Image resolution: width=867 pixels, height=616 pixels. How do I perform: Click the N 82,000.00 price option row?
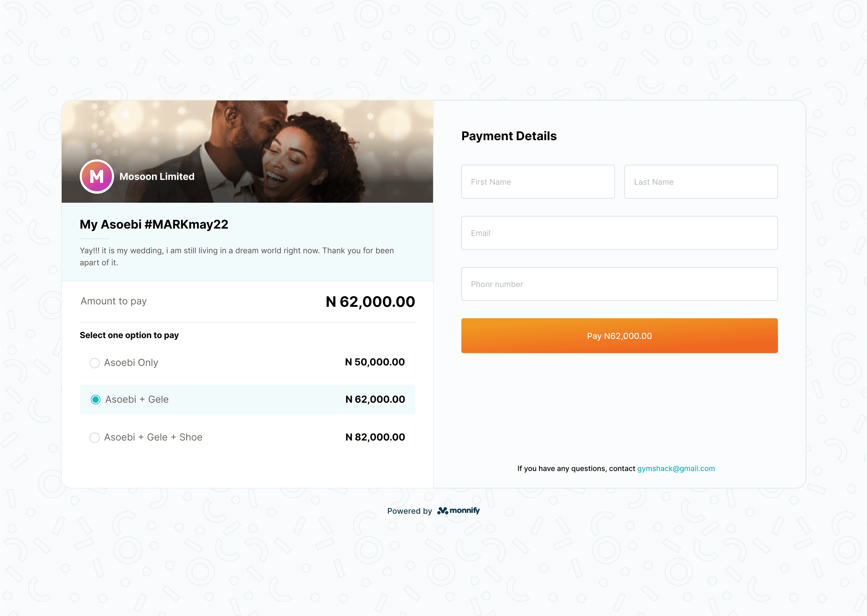[247, 437]
